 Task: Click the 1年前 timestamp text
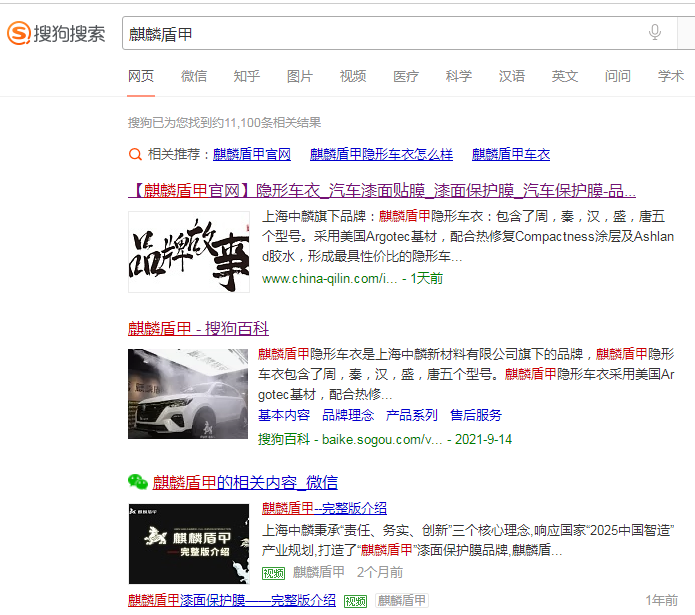(661, 601)
